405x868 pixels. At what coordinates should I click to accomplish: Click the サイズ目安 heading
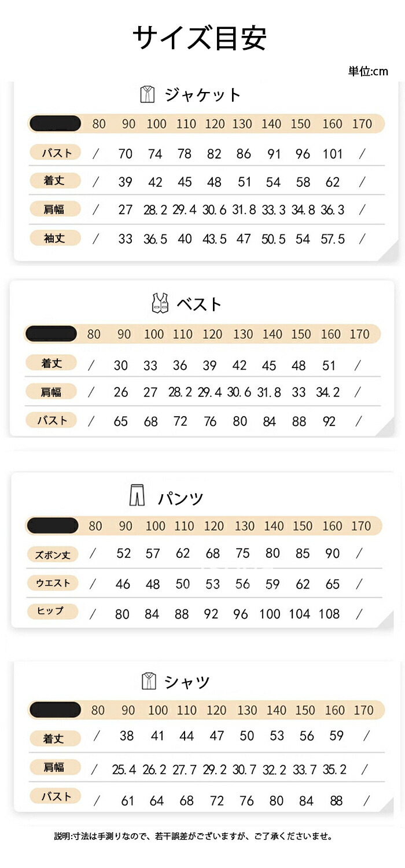click(x=200, y=38)
